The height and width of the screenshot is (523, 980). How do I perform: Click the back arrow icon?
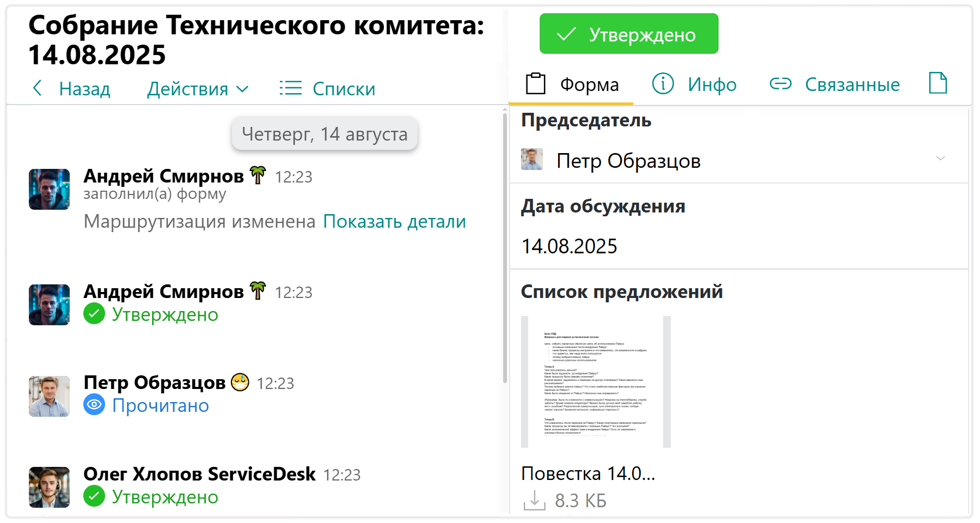pyautogui.click(x=37, y=88)
